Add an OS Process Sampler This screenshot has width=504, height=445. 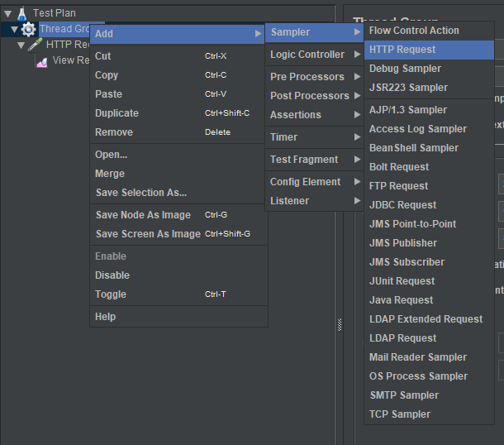(429, 376)
